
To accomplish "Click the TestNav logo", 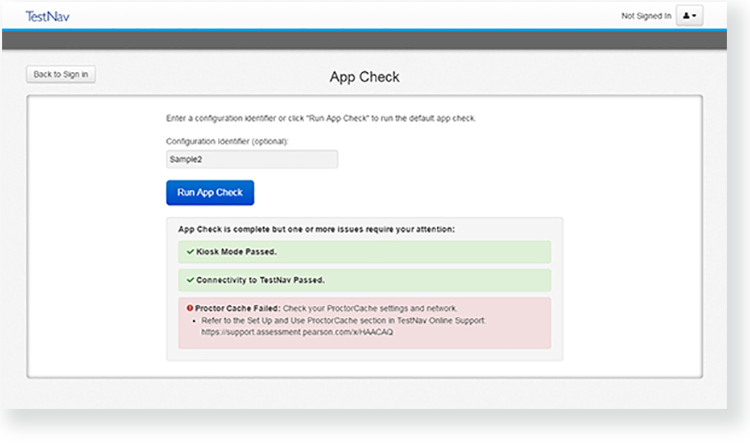I will (47, 16).
